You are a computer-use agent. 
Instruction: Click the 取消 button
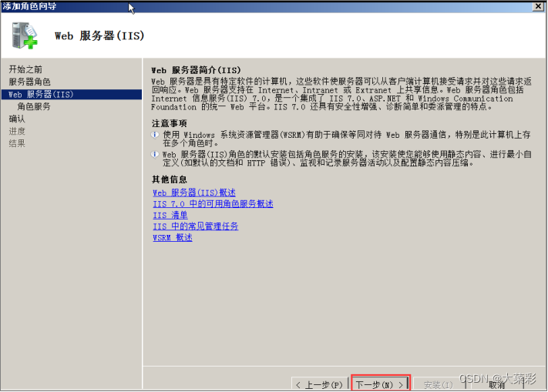click(496, 385)
